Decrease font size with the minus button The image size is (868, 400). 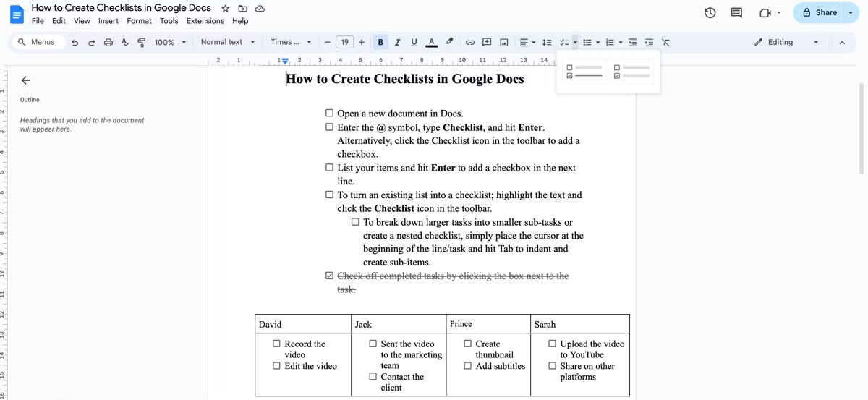pyautogui.click(x=328, y=42)
